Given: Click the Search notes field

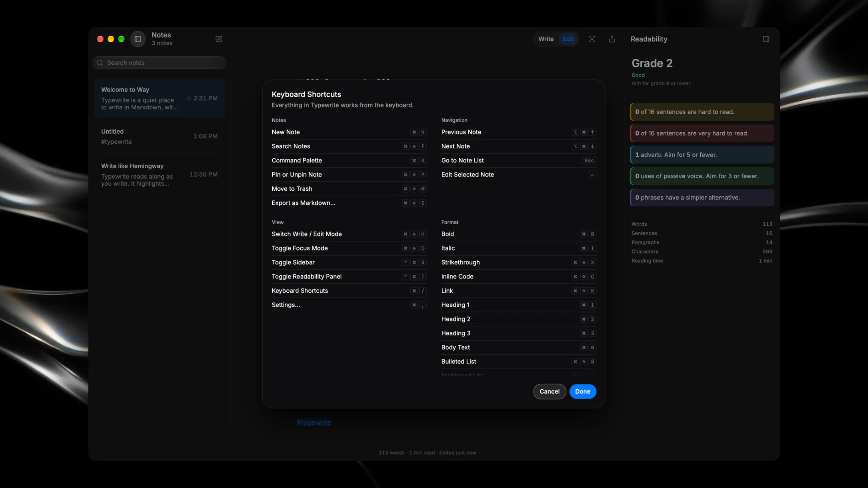Looking at the screenshot, I should 159,63.
